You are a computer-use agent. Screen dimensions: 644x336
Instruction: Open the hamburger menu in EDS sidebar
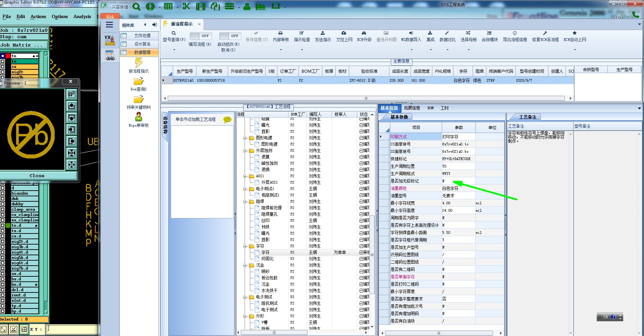[109, 25]
